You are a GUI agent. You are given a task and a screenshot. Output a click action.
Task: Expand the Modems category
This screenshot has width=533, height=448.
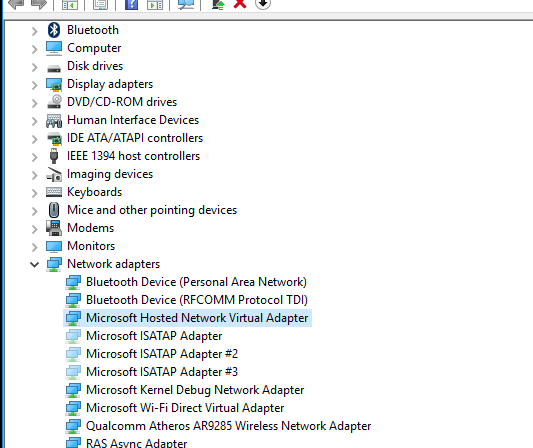[34, 229]
